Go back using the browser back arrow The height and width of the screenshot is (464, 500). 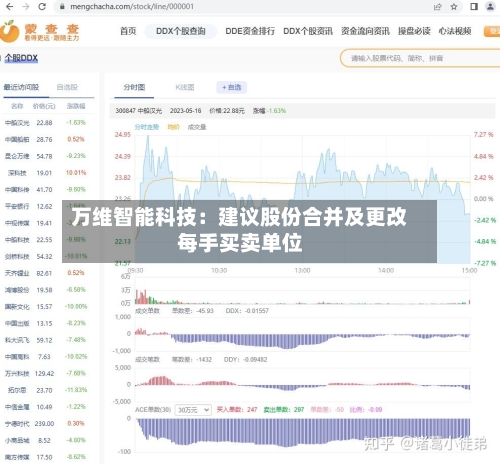tap(10, 6)
